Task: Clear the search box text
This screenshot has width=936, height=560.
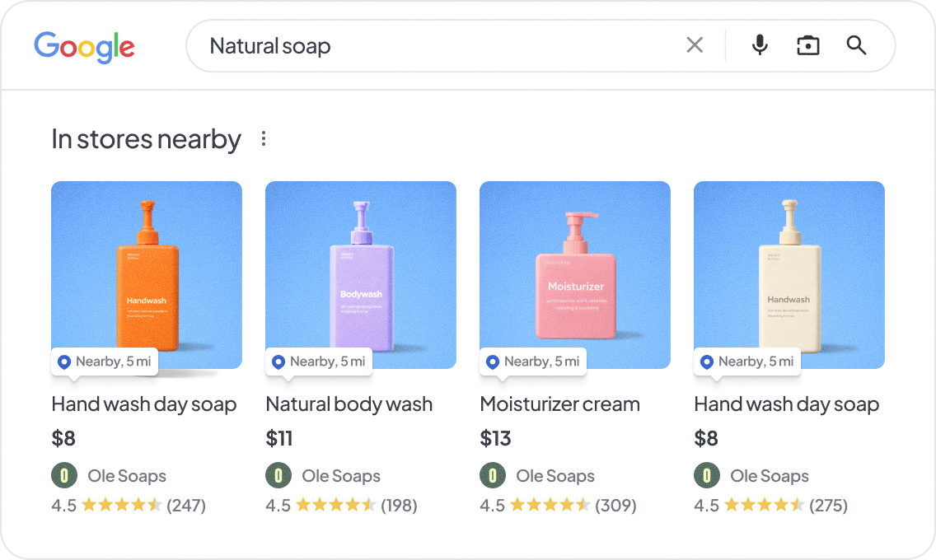Action: click(x=695, y=45)
